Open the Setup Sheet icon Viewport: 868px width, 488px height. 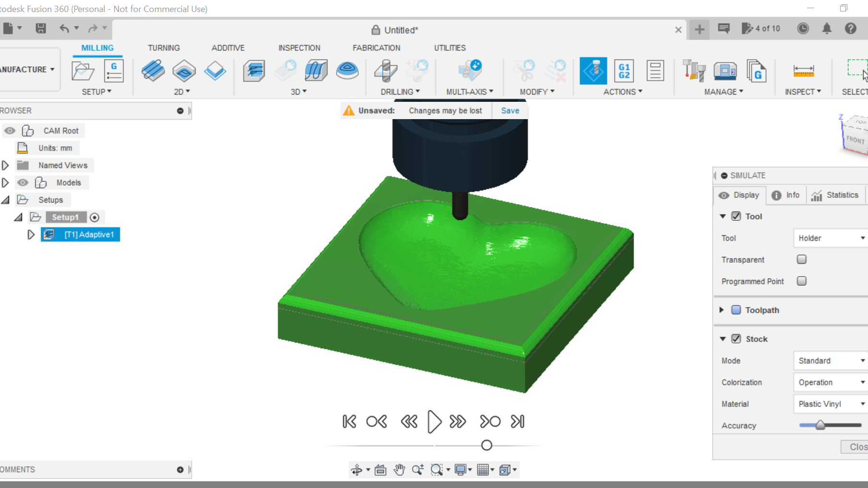[655, 71]
